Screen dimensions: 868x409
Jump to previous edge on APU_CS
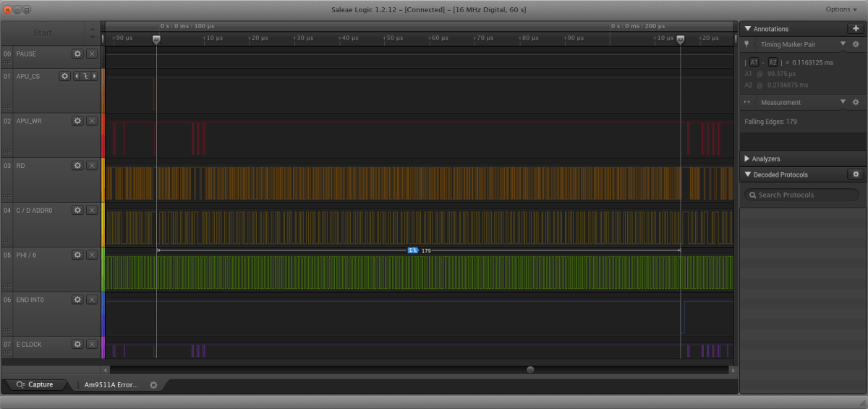(x=77, y=76)
